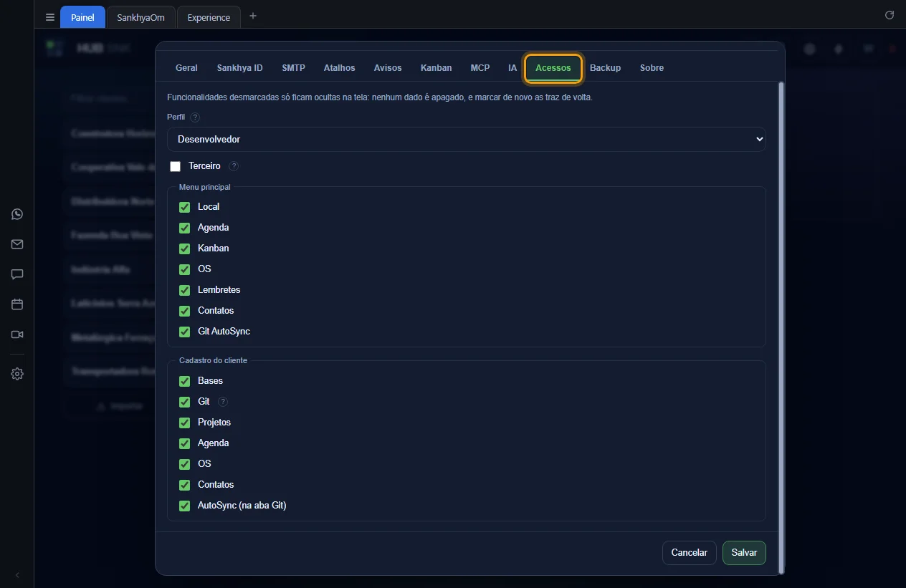Viewport: 906px width, 588px height.
Task: Uncheck Contatos under Cadastro do cliente
Action: click(x=185, y=485)
